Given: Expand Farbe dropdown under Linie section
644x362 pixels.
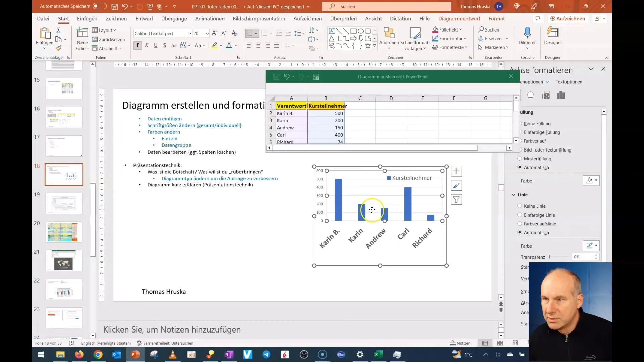Looking at the screenshot, I should [596, 246].
